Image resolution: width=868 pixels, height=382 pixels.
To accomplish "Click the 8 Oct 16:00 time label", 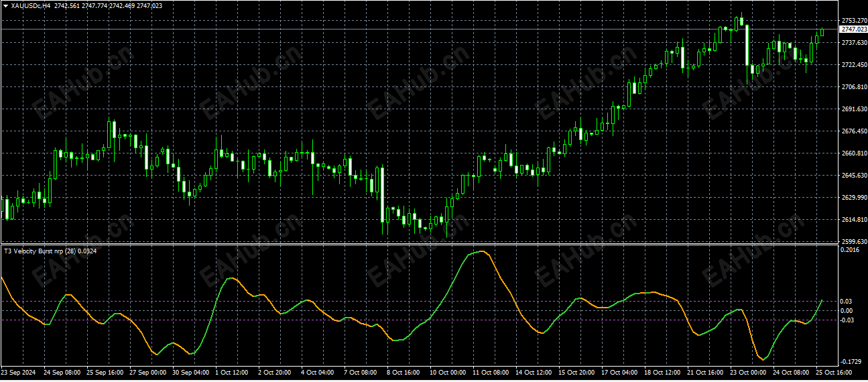I will coord(404,372).
